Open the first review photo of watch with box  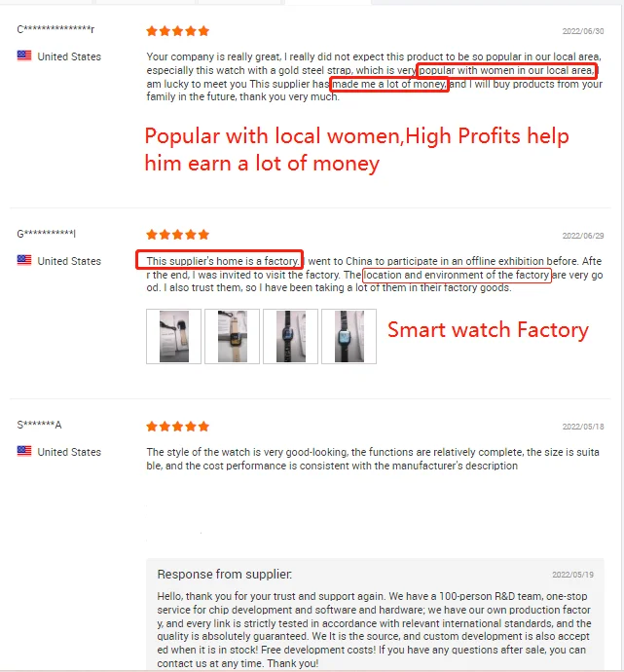(x=173, y=336)
